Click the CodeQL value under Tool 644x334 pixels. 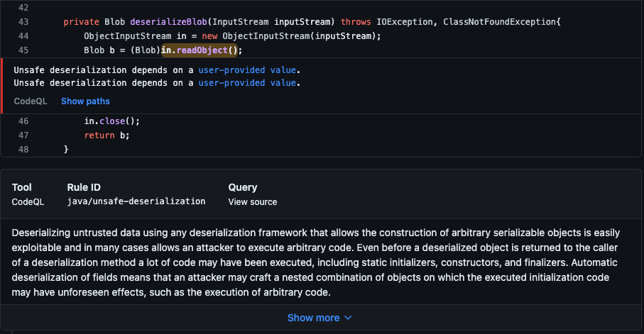(28, 202)
